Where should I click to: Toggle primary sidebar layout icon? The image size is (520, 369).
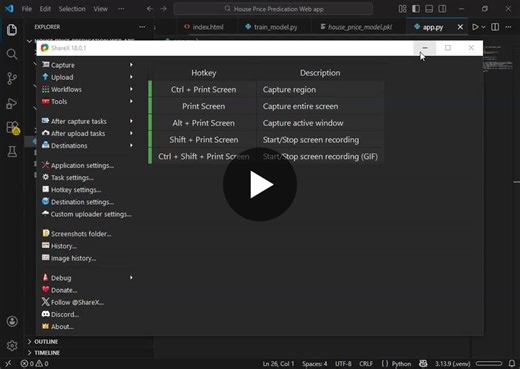416,9
